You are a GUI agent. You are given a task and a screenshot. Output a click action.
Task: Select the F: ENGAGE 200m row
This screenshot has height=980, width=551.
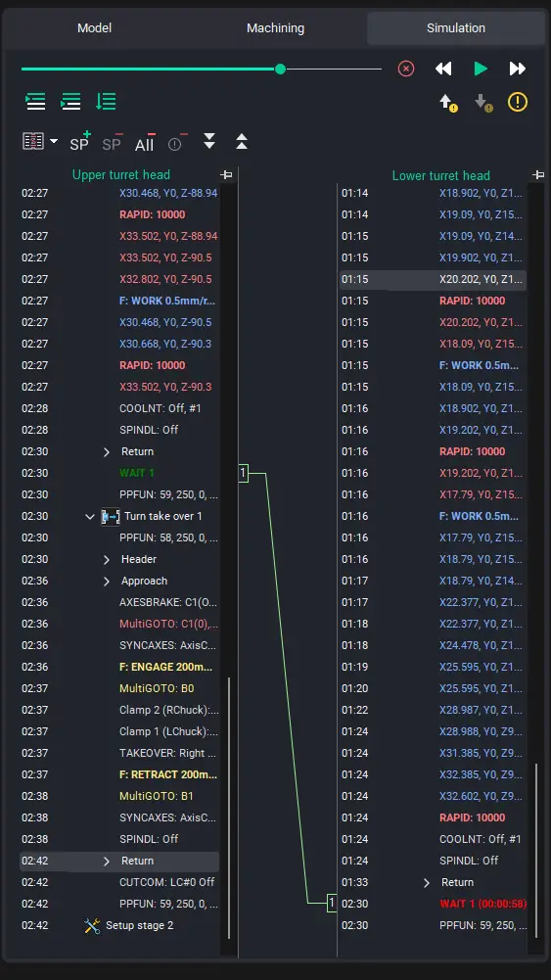[x=119, y=667]
